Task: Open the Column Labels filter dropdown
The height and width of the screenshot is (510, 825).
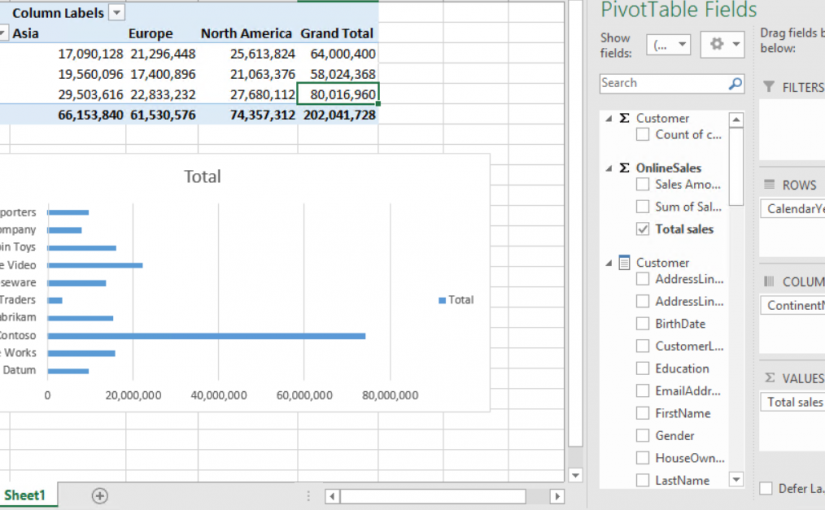Action: [x=116, y=13]
